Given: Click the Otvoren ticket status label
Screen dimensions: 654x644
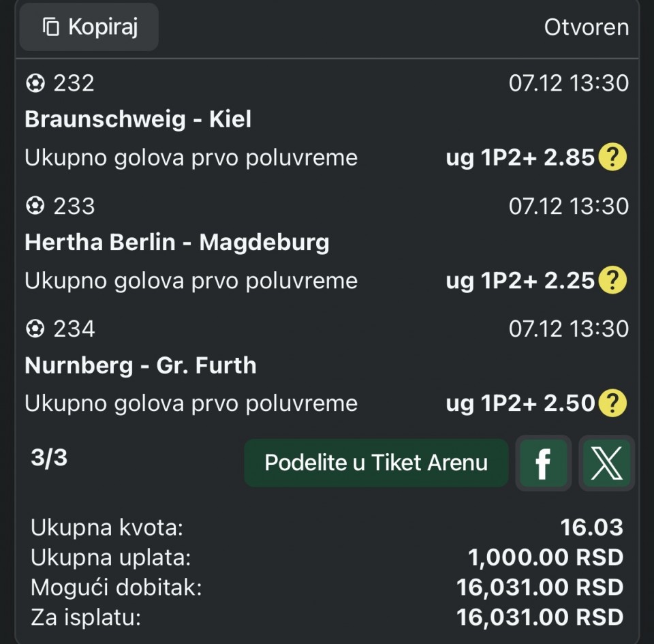Looking at the screenshot, I should click(x=586, y=27).
